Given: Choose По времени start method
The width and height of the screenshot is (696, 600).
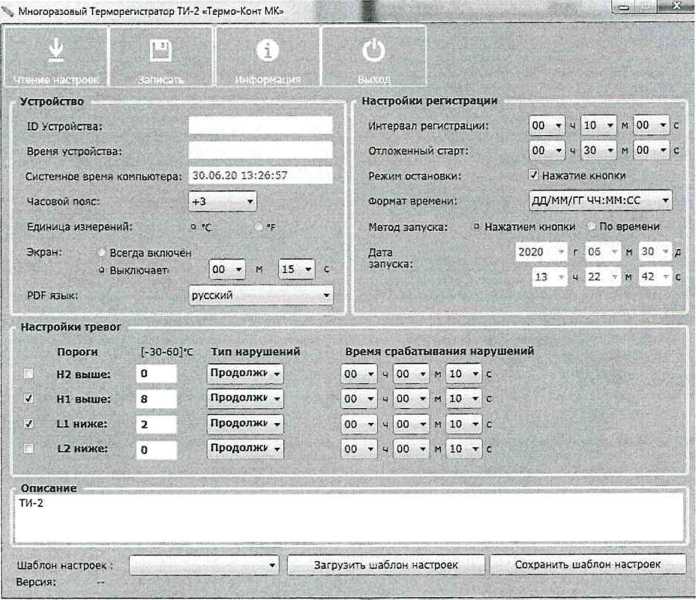Looking at the screenshot, I should click(591, 227).
